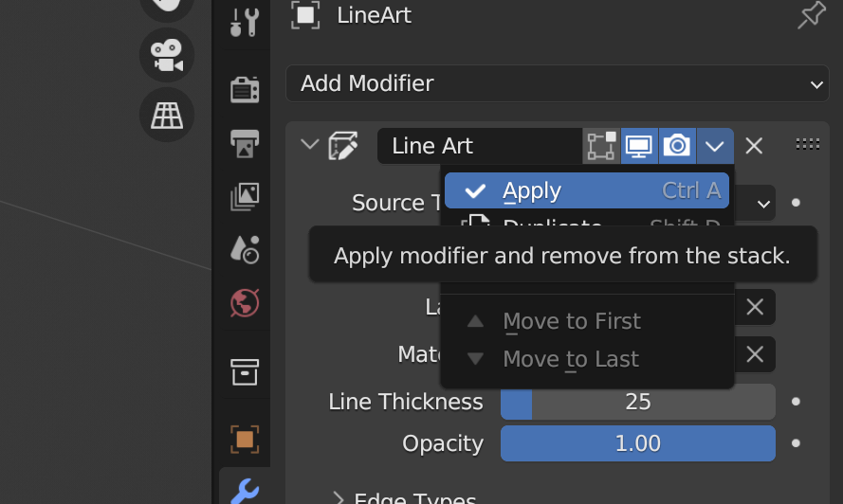Toggle camera view button in viewport

tap(167, 55)
